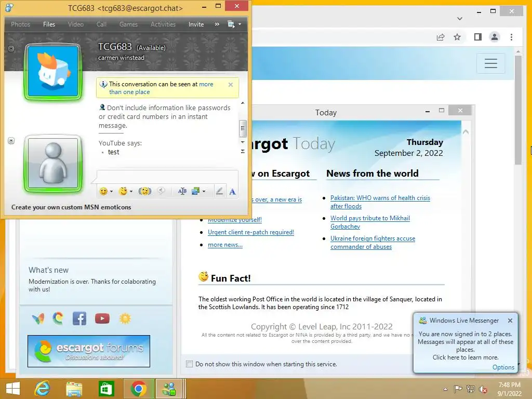
Task: Click the taskbar clock showing 7:48 PM
Action: [509, 389]
